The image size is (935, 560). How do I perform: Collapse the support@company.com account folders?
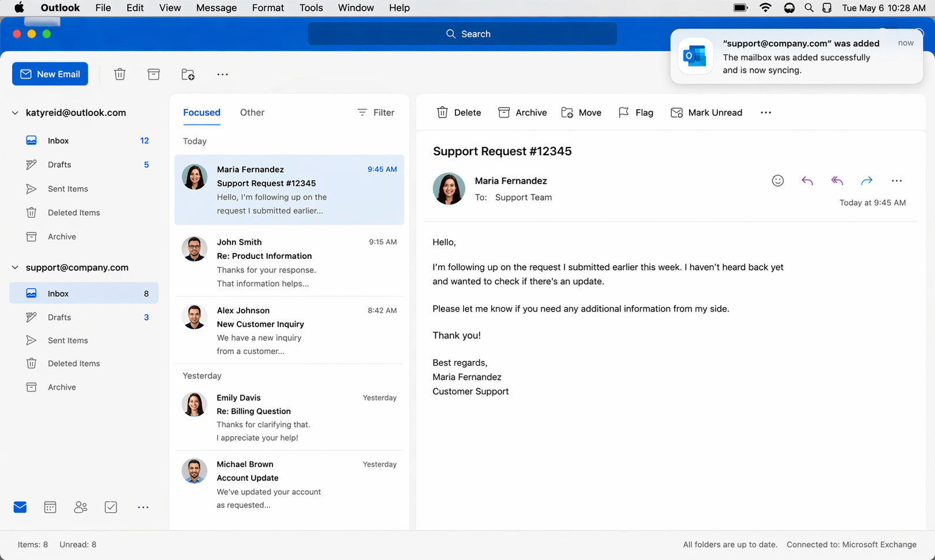pos(15,268)
